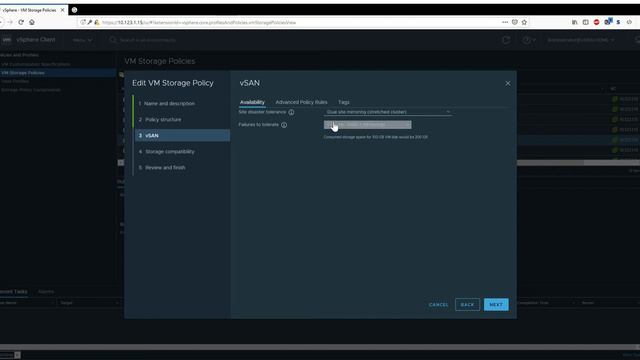640x360 pixels.
Task: Open Firefox library icon
Action: coord(575,22)
